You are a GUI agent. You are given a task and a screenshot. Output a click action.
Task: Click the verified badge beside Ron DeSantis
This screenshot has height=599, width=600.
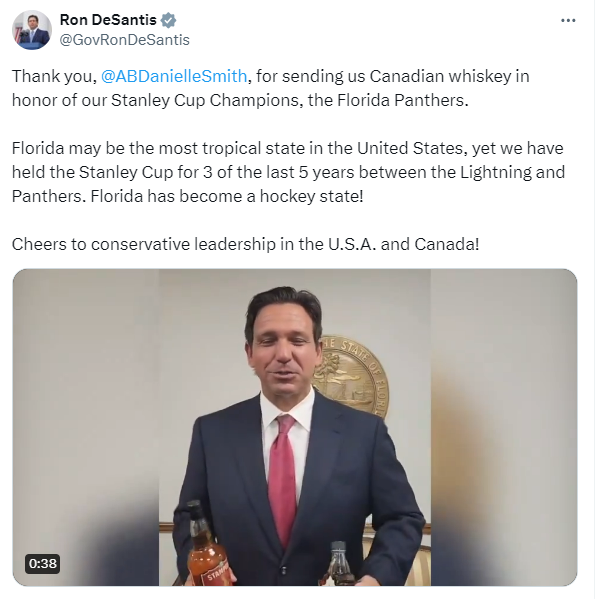coord(168,20)
